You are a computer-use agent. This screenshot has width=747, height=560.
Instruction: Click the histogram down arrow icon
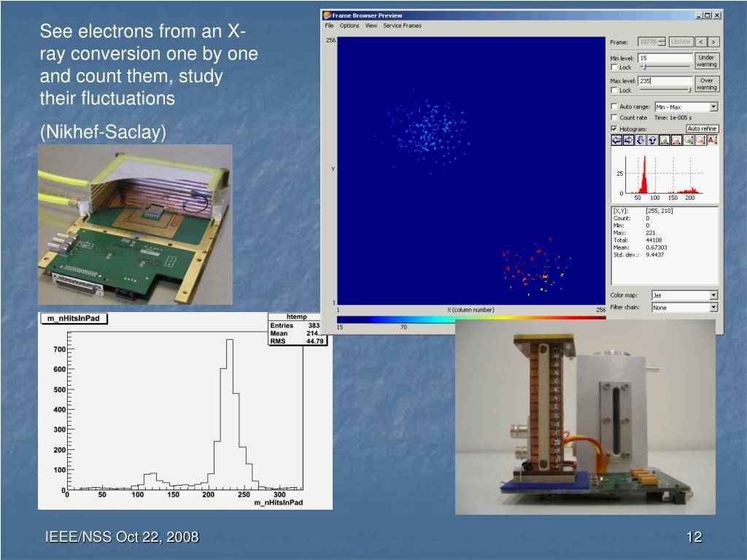pyautogui.click(x=640, y=141)
